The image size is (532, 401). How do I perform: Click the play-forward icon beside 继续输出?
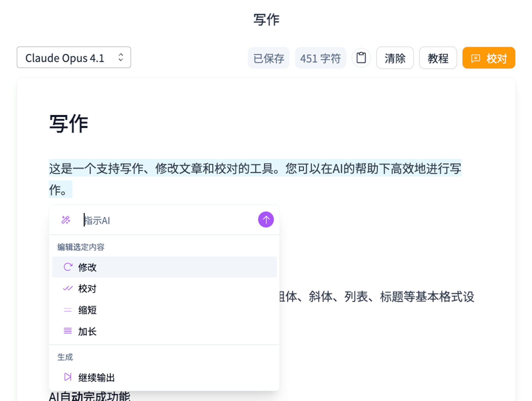click(x=68, y=377)
